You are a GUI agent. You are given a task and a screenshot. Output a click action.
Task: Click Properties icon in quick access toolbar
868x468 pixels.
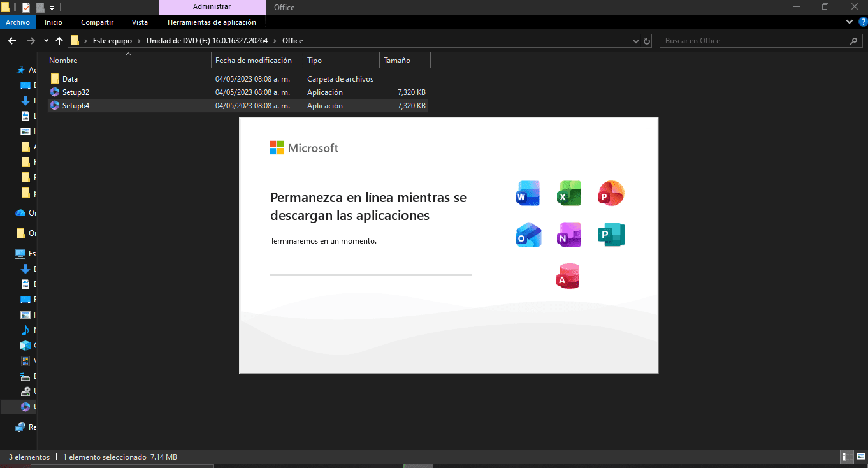pyautogui.click(x=26, y=8)
